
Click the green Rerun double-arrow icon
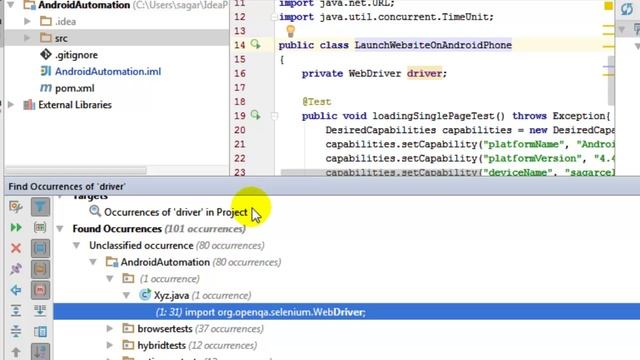point(16,227)
